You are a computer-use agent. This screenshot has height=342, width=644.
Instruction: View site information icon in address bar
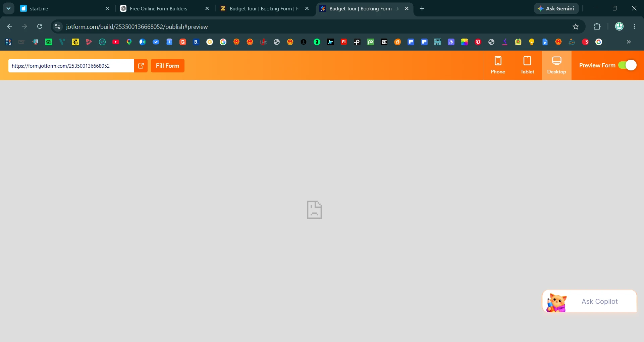pyautogui.click(x=58, y=26)
